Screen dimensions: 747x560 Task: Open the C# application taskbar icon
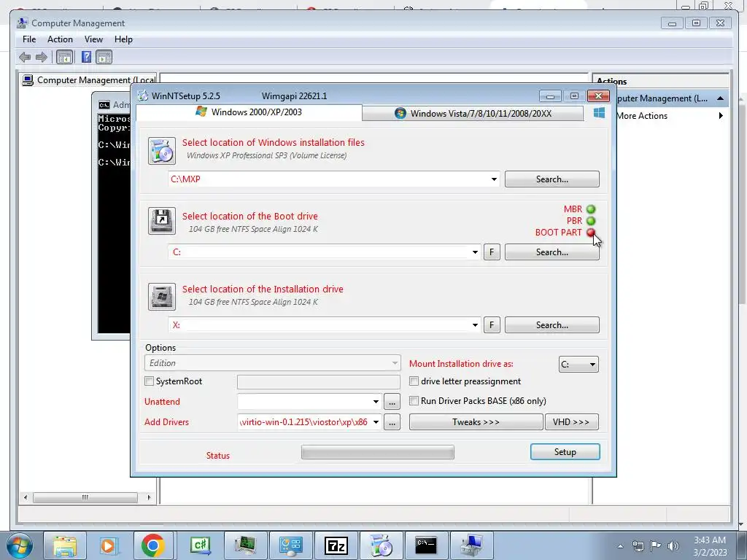tap(201, 545)
